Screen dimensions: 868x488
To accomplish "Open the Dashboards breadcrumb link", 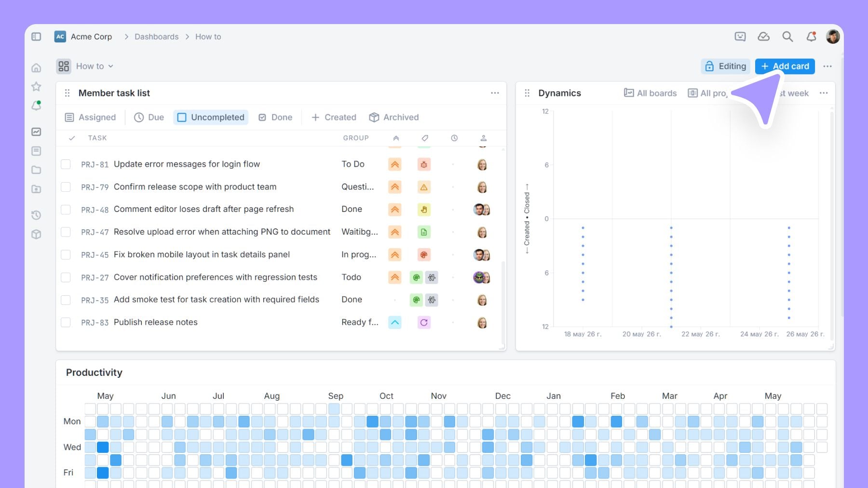I will pos(156,37).
